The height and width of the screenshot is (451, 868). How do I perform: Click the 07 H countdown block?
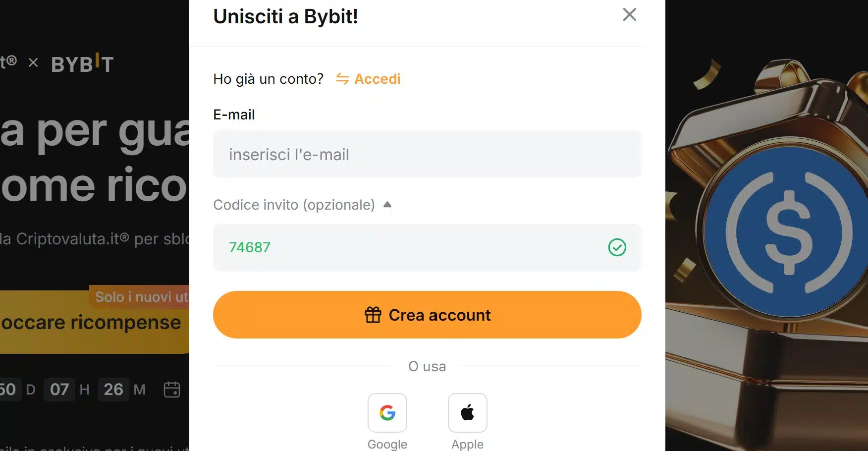tap(59, 390)
